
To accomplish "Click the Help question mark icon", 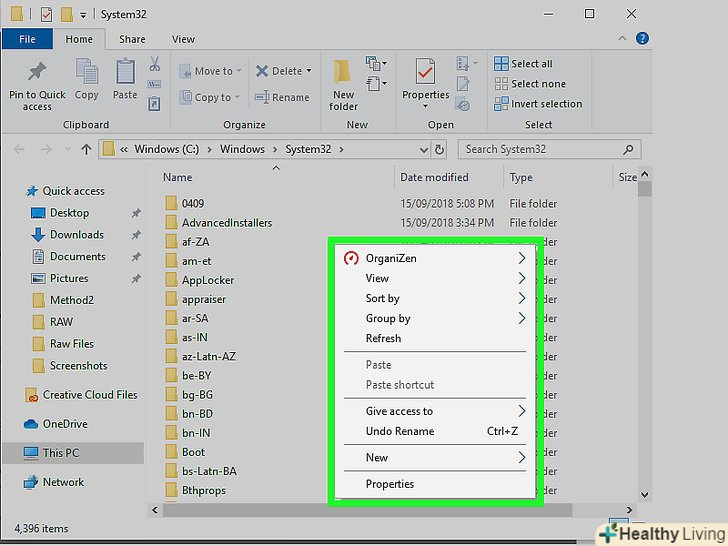I will pyautogui.click(x=644, y=39).
